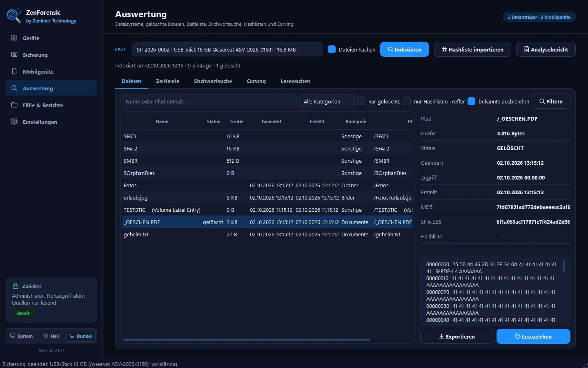Click the ZenForensic magnifier logo
588x368 pixels.
tap(14, 16)
